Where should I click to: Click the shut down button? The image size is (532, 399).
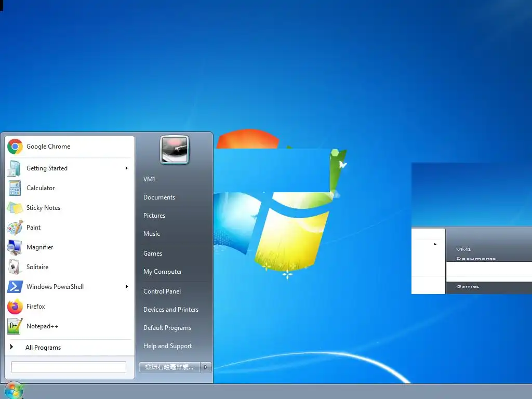coord(170,367)
